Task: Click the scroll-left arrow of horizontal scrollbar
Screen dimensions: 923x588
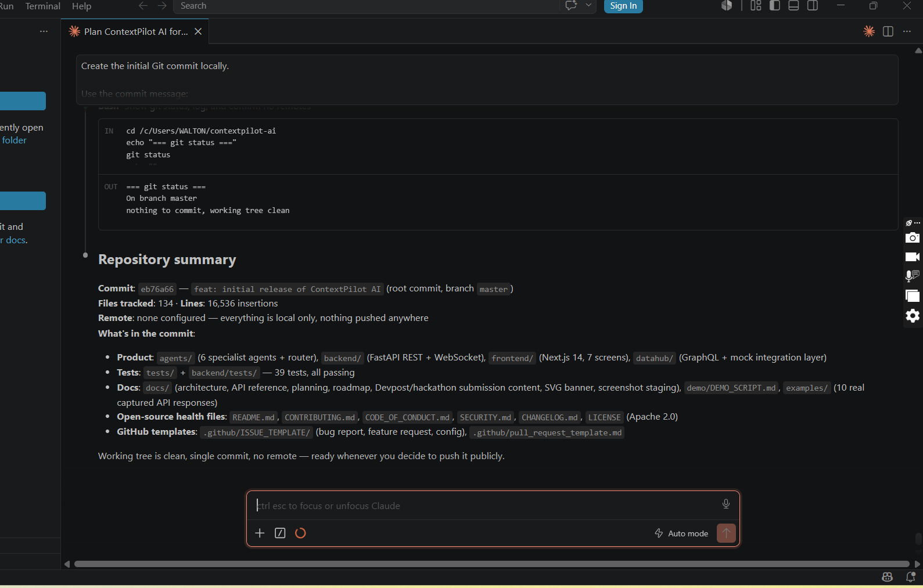Action: click(67, 564)
